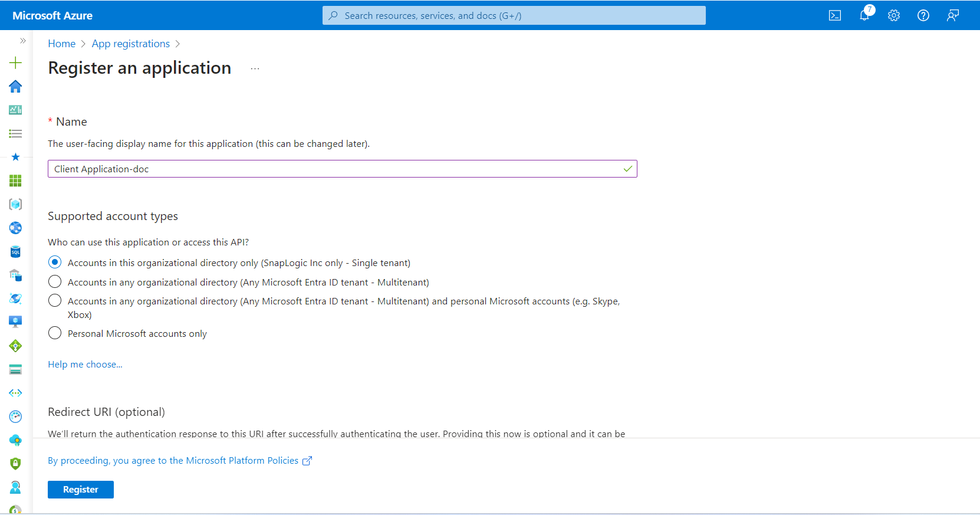Open the ellipsis menu beside page title

(255, 68)
